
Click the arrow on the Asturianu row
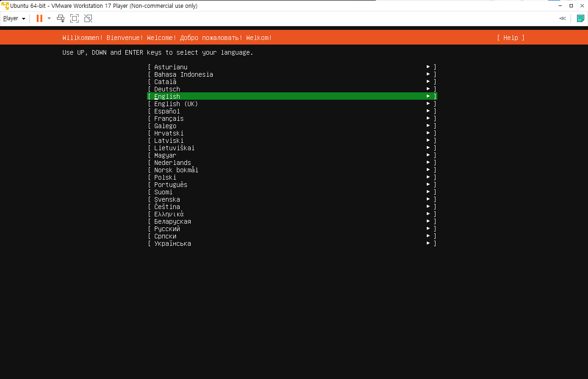click(x=428, y=67)
